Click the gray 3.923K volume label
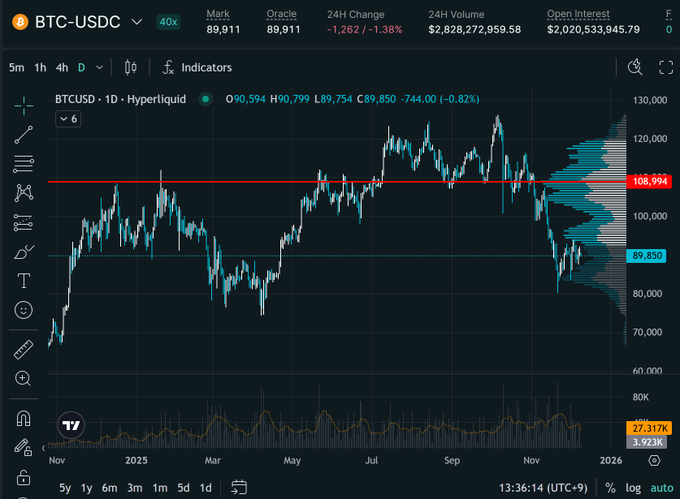The width and height of the screenshot is (680, 499). click(x=647, y=442)
